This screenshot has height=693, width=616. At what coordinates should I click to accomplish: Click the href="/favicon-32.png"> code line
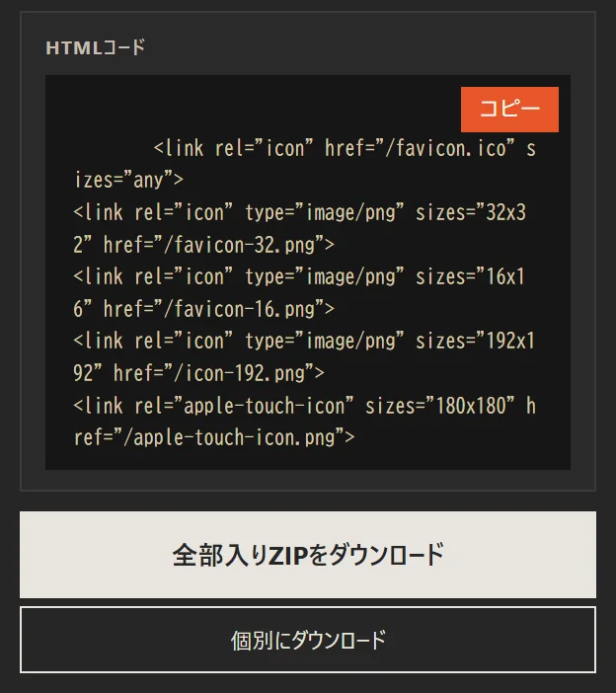(x=204, y=245)
